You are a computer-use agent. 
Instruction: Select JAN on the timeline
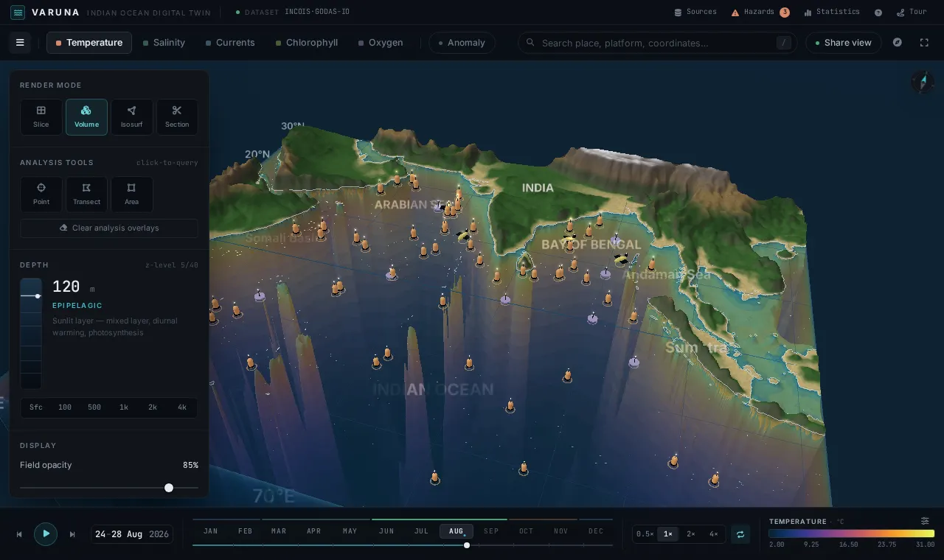[x=211, y=531]
